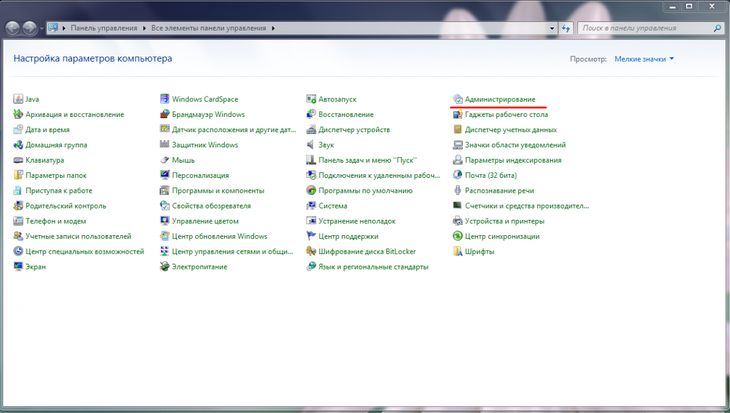The image size is (730, 413).
Task: Open the Шрифты folder icon
Action: point(458,251)
